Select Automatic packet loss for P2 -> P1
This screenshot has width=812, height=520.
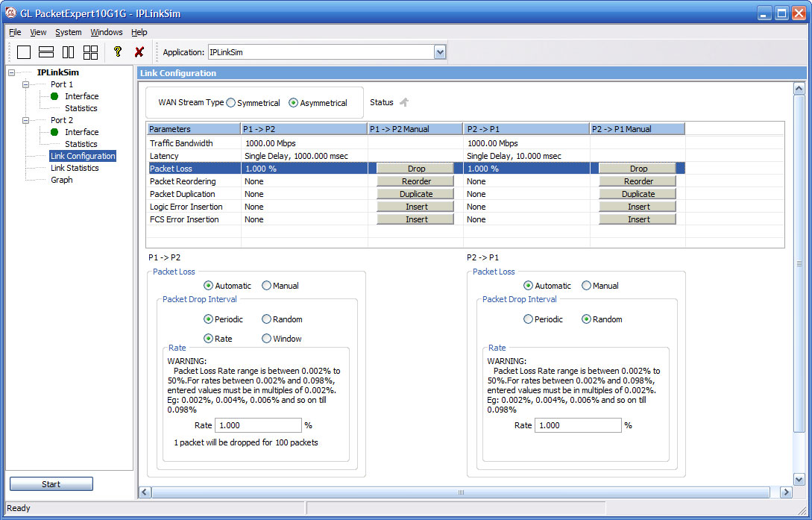528,286
